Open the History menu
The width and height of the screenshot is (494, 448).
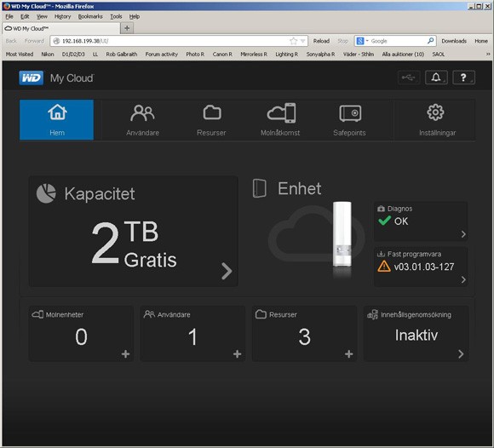(x=62, y=16)
